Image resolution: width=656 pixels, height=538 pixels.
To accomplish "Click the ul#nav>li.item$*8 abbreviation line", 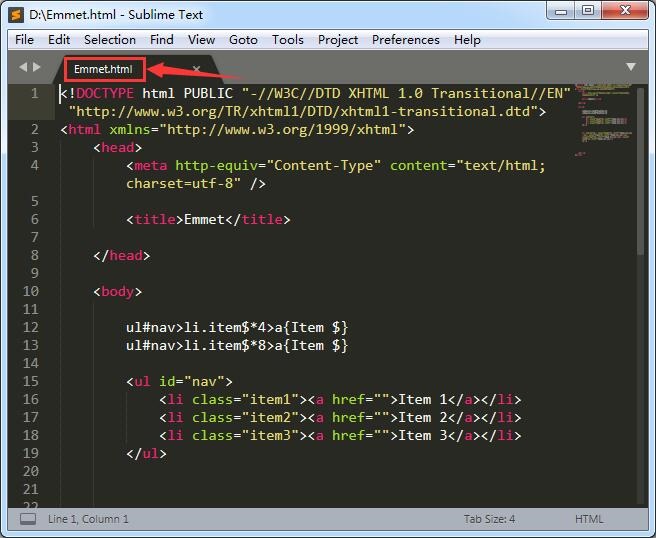I will pyautogui.click(x=237, y=345).
